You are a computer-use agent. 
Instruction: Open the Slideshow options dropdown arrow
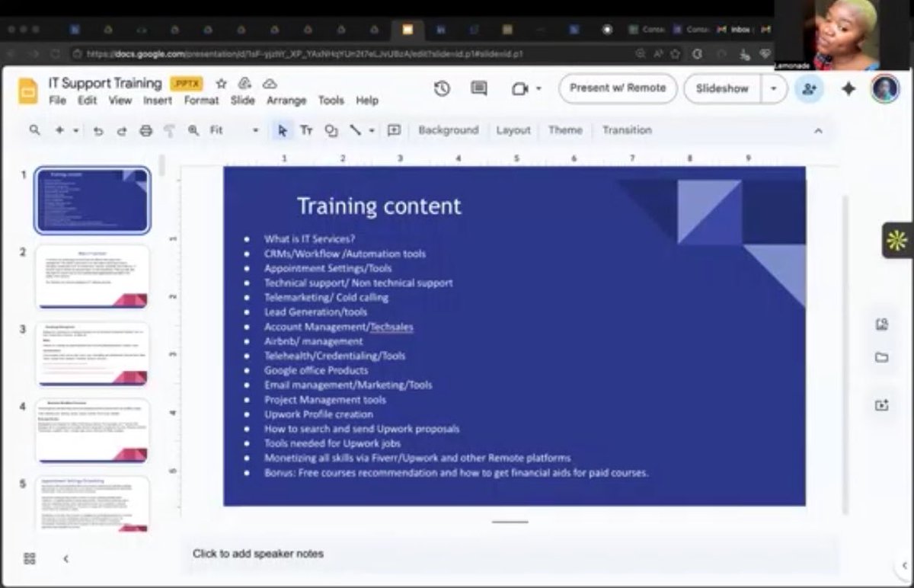(x=774, y=88)
